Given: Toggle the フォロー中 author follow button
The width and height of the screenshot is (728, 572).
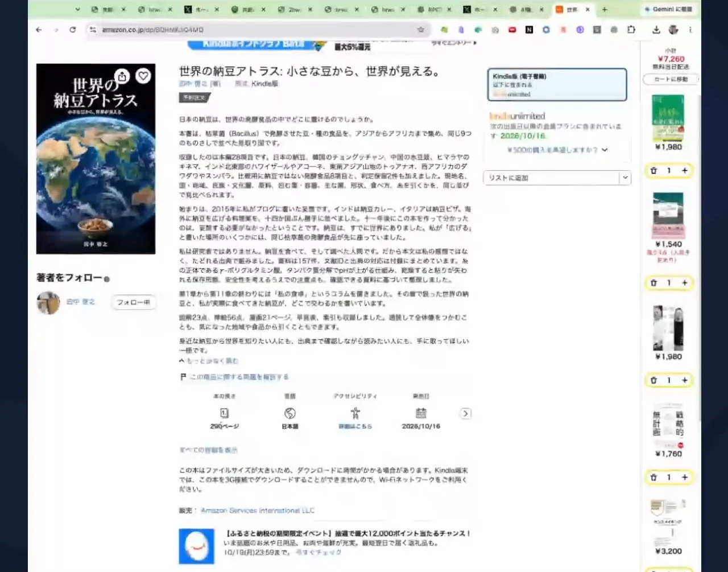Looking at the screenshot, I should [x=134, y=302].
